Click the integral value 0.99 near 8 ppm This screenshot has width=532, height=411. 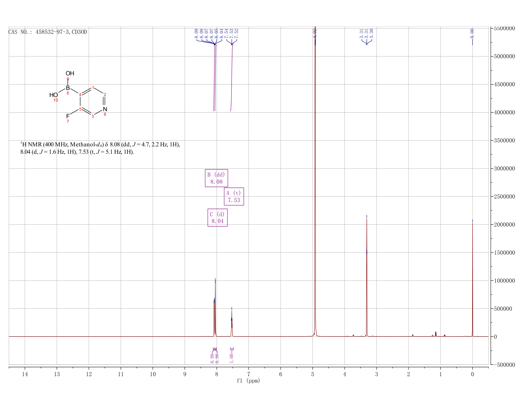click(x=212, y=358)
